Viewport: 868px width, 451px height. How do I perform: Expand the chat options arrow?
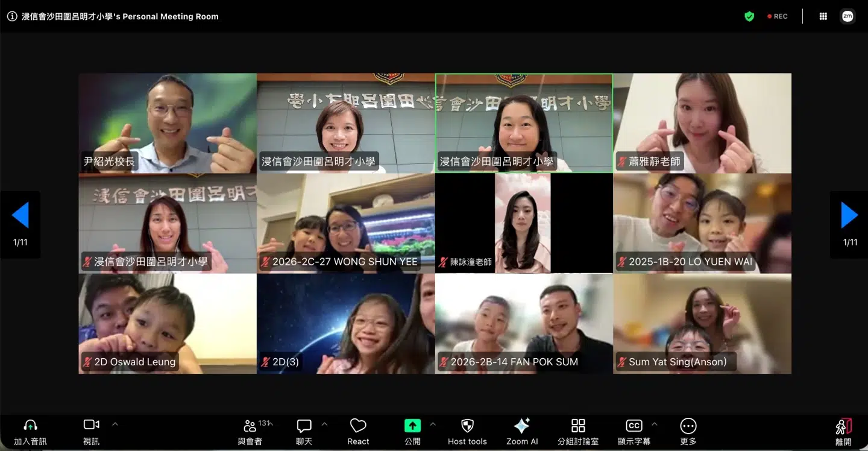324,424
